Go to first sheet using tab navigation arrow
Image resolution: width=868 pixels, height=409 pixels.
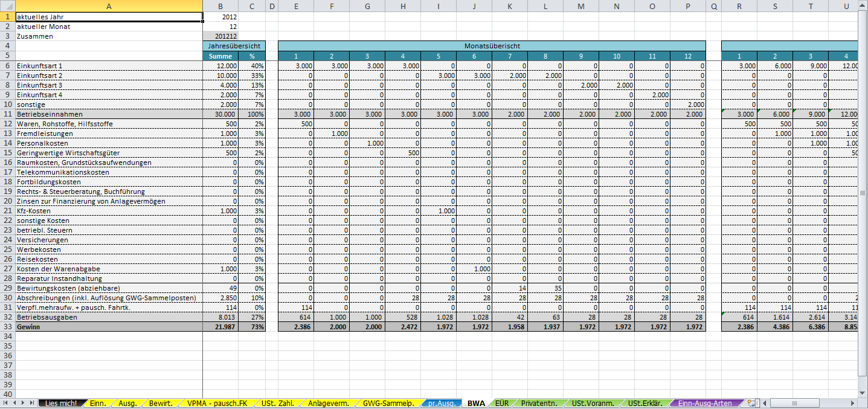pyautogui.click(x=6, y=402)
